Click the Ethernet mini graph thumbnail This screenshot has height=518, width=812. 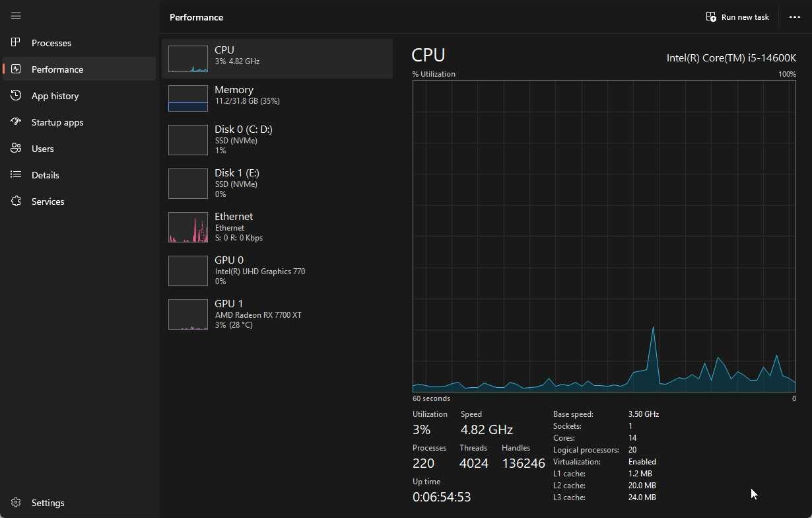tap(188, 227)
